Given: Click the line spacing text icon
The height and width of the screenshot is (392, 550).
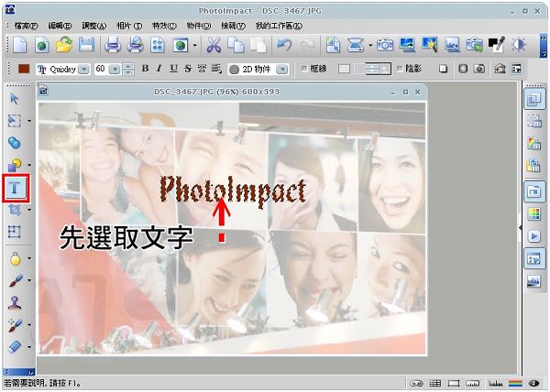Looking at the screenshot, I should (216, 69).
